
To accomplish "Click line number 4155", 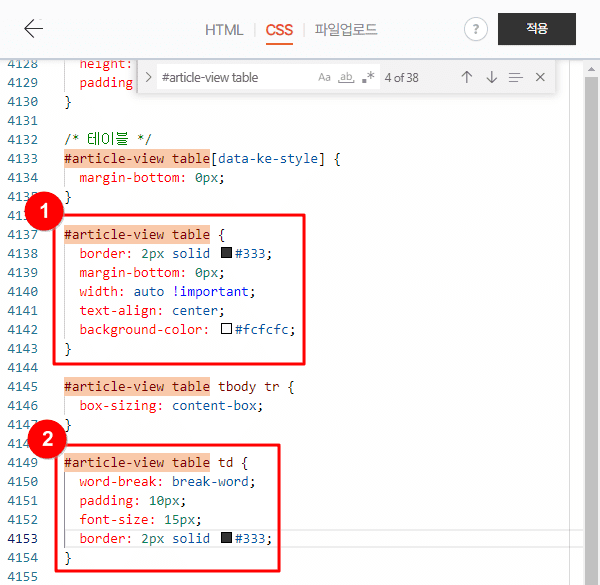I will (23, 577).
